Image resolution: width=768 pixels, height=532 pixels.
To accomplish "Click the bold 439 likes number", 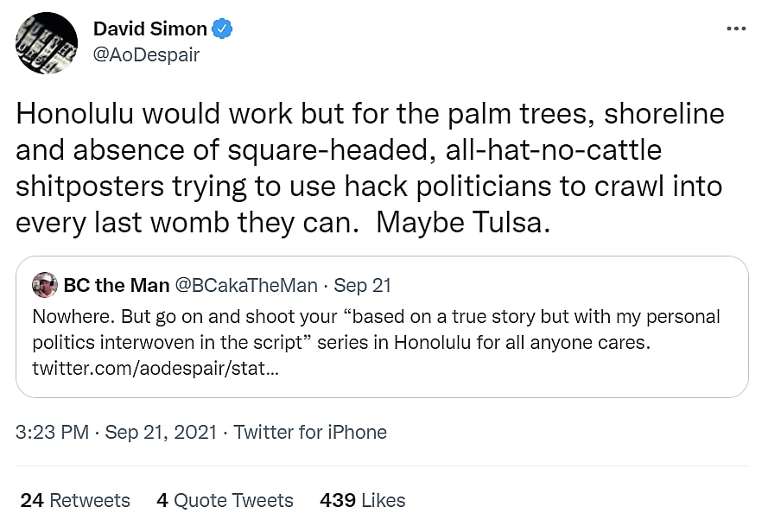I will coord(339,500).
